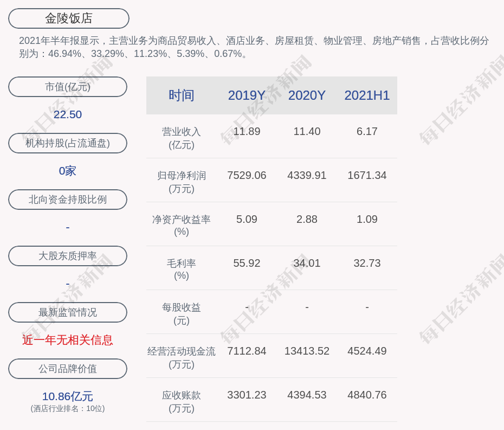This screenshot has height=430, width=504.
Task: Click net profit value 7529.06
Action: 247,175
